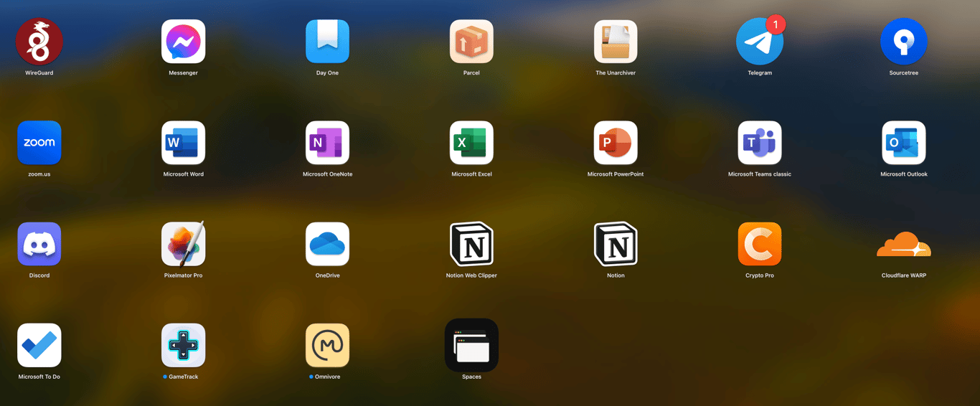Image resolution: width=980 pixels, height=406 pixels.
Task: Click the "Cloudflare WARP" label text
Action: tap(904, 275)
